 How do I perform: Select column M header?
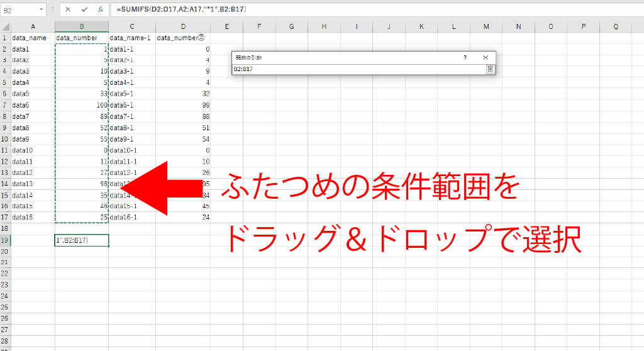point(486,26)
